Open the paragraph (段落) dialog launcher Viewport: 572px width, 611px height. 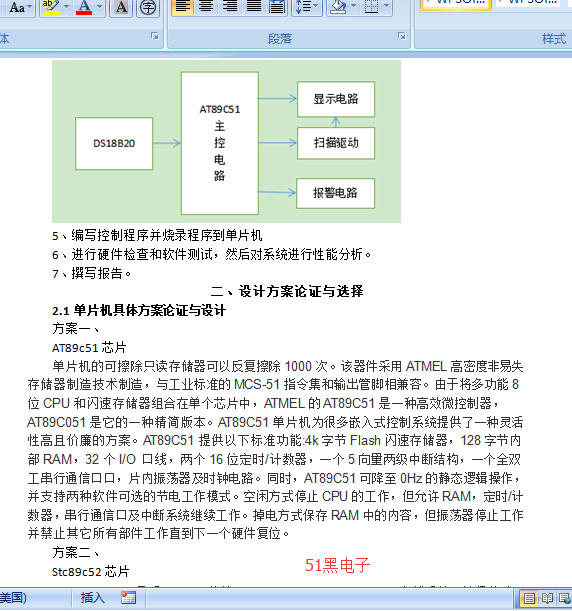coord(402,36)
